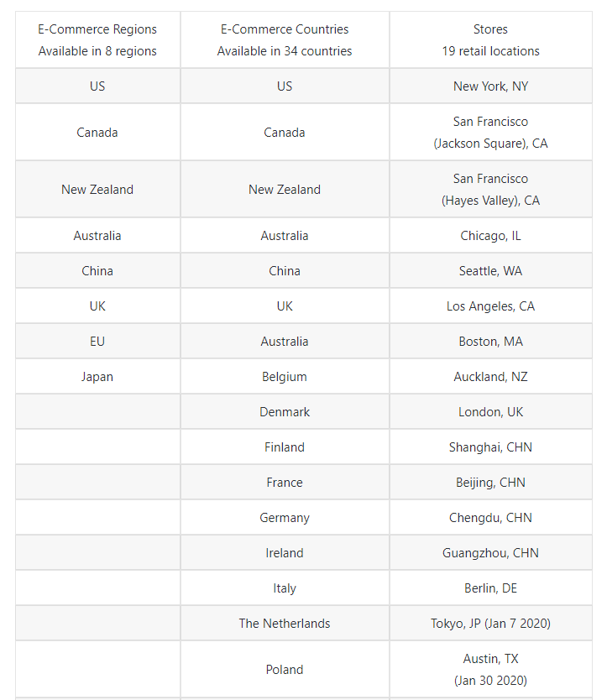Click the E-Commerce Regions header cell
The width and height of the screenshot is (607, 700).
point(97,39)
